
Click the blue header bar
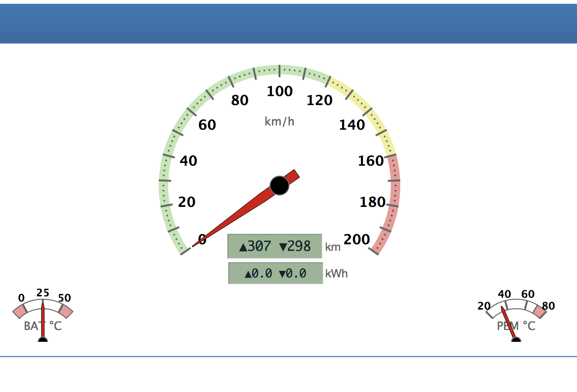[x=288, y=24]
